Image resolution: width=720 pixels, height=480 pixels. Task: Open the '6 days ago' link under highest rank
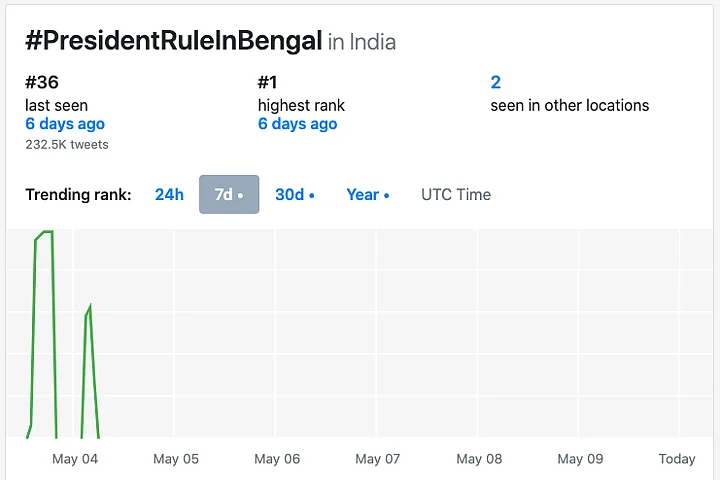pos(297,124)
